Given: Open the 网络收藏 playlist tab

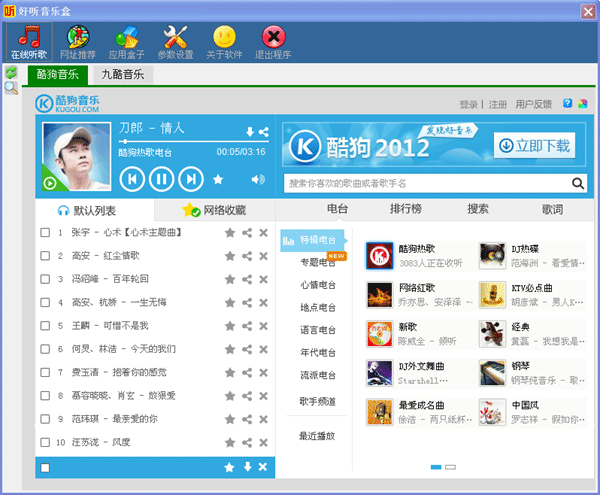Looking at the screenshot, I should (214, 210).
